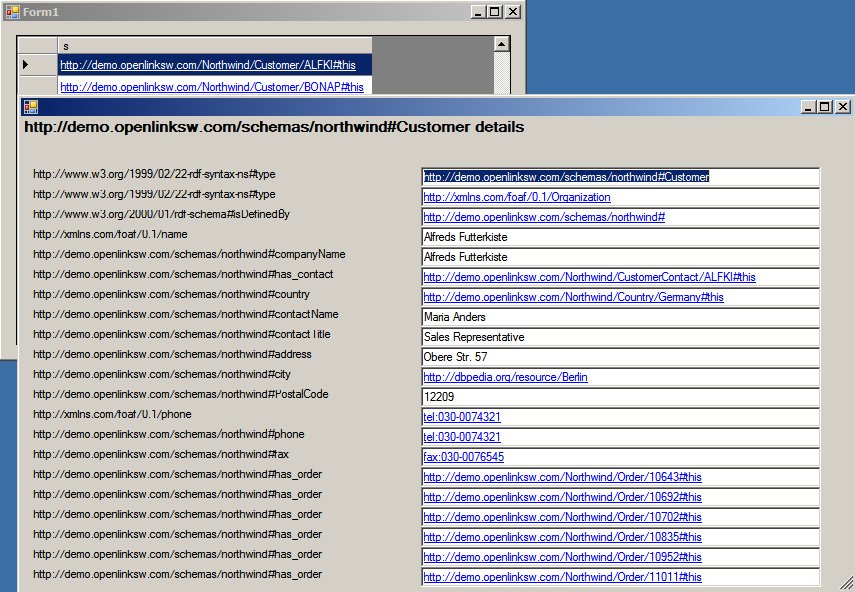Minimize the Form1 window
This screenshot has width=855, height=592.
point(478,11)
